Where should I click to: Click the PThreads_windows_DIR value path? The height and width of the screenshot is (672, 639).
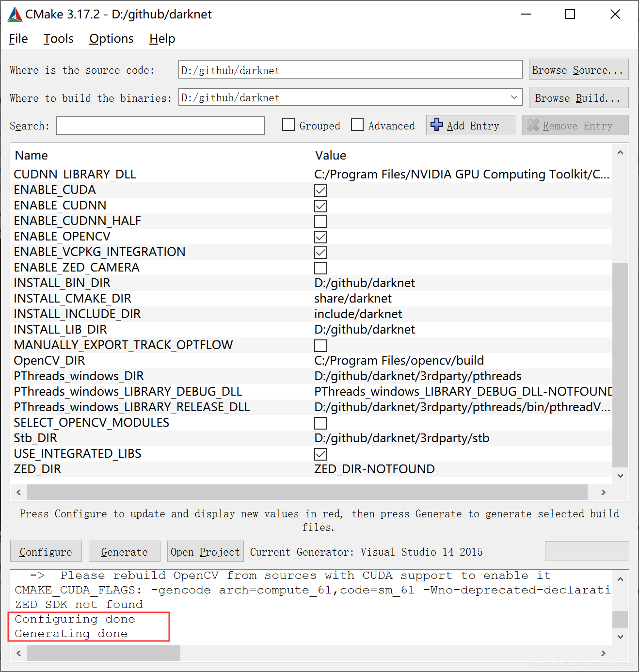coord(418,376)
